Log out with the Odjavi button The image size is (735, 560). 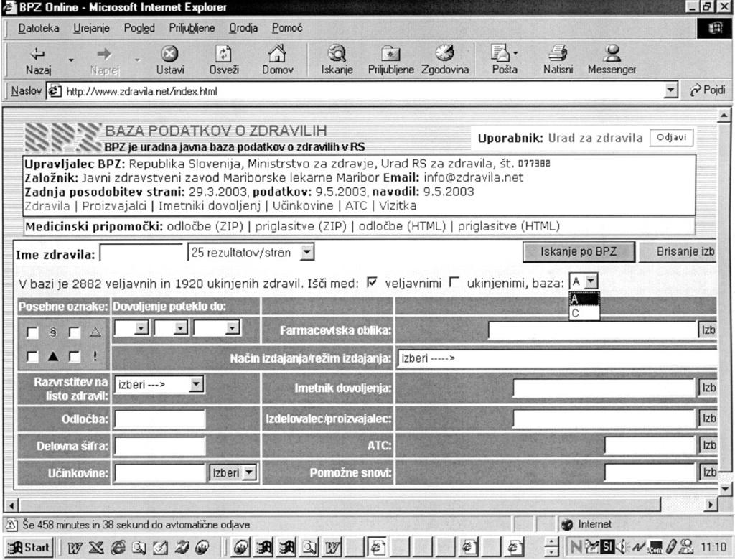point(671,137)
